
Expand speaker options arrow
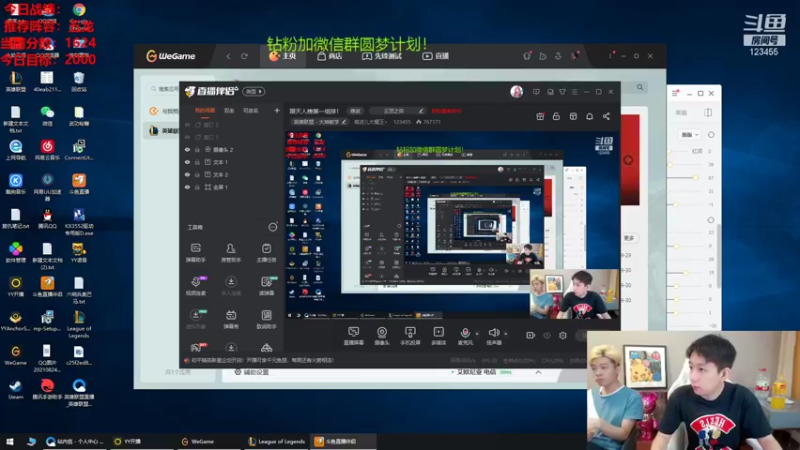coord(506,334)
